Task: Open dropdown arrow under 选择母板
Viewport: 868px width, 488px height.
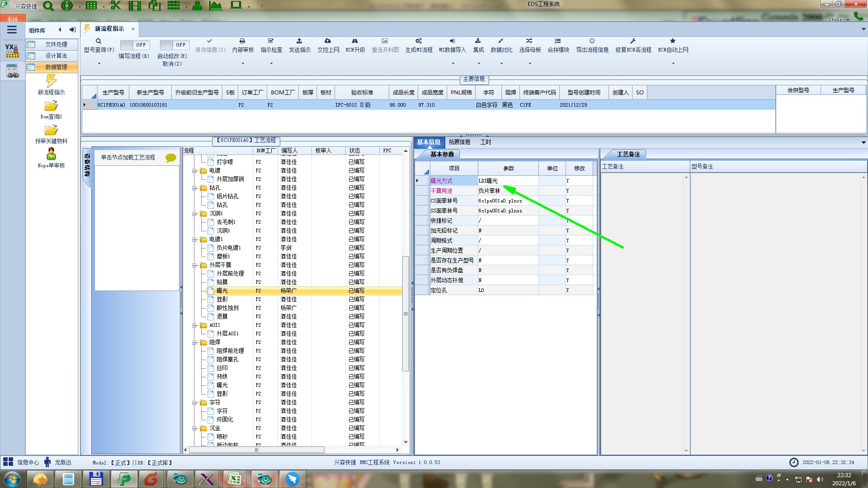Action: point(530,64)
